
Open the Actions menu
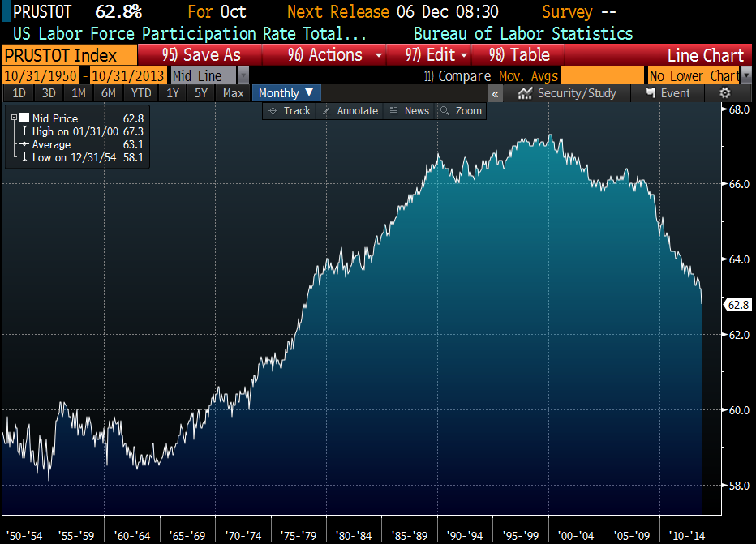click(335, 55)
